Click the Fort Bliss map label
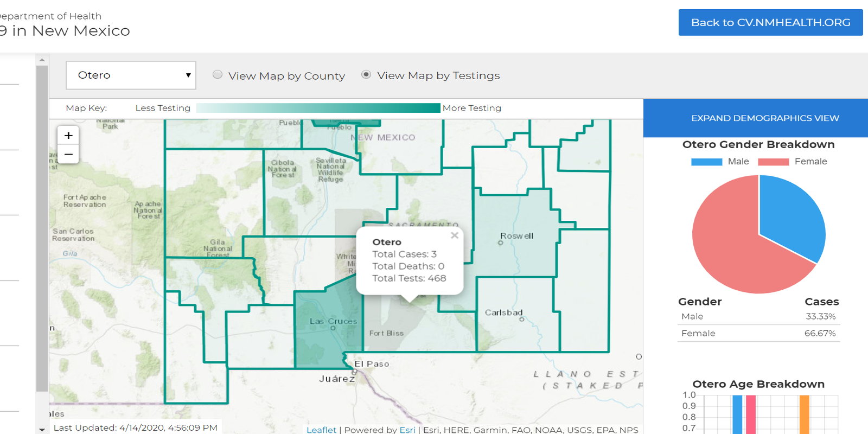The image size is (868, 434). pyautogui.click(x=386, y=333)
